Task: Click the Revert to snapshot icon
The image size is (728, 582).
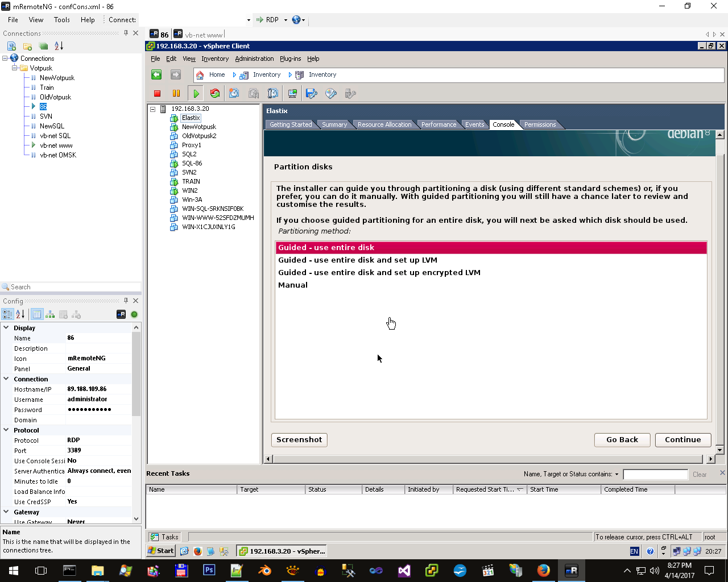Action: pos(254,94)
